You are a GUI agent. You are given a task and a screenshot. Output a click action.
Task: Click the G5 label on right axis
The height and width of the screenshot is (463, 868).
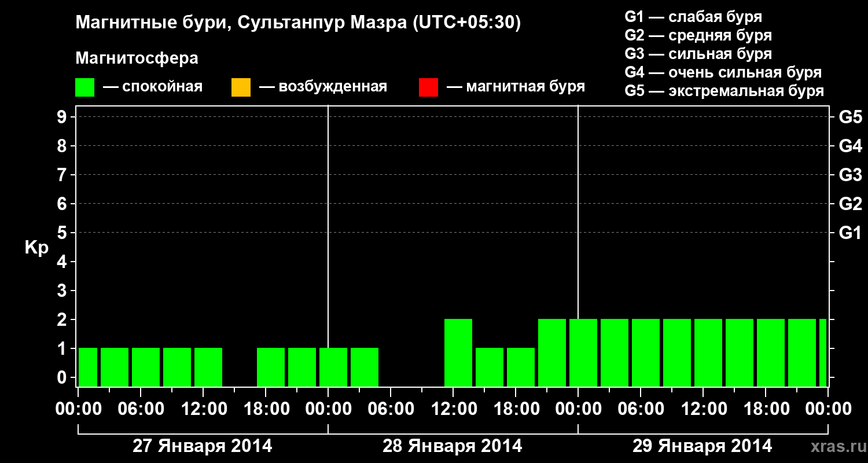851,117
